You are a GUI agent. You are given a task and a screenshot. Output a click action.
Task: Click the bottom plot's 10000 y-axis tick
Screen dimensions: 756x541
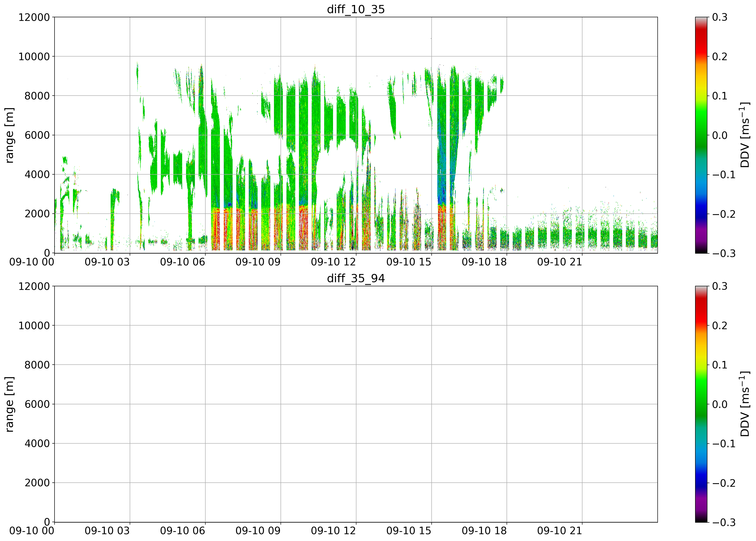pyautogui.click(x=34, y=326)
